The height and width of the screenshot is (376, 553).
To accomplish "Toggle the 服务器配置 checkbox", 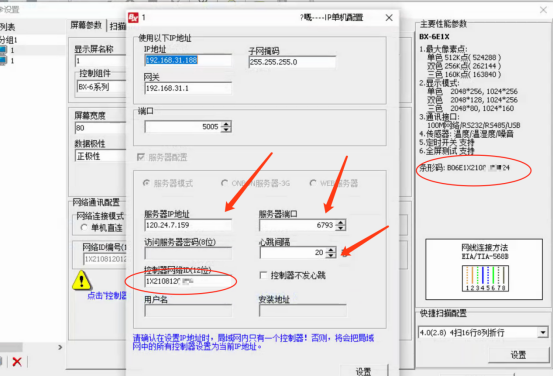I will [141, 157].
